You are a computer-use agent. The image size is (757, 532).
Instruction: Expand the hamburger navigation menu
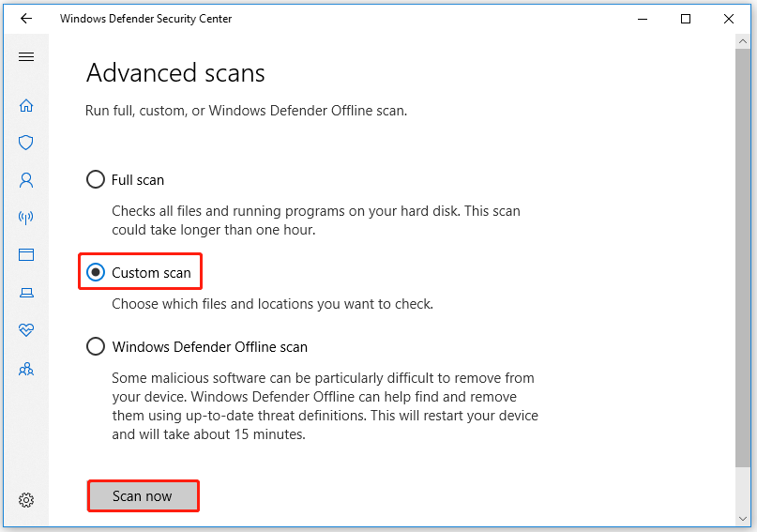[26, 57]
